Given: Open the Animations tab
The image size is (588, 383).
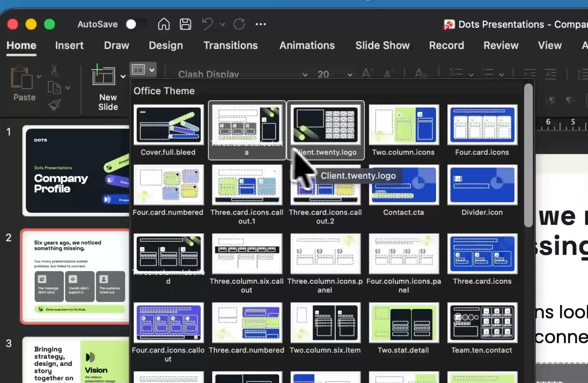Looking at the screenshot, I should point(307,45).
